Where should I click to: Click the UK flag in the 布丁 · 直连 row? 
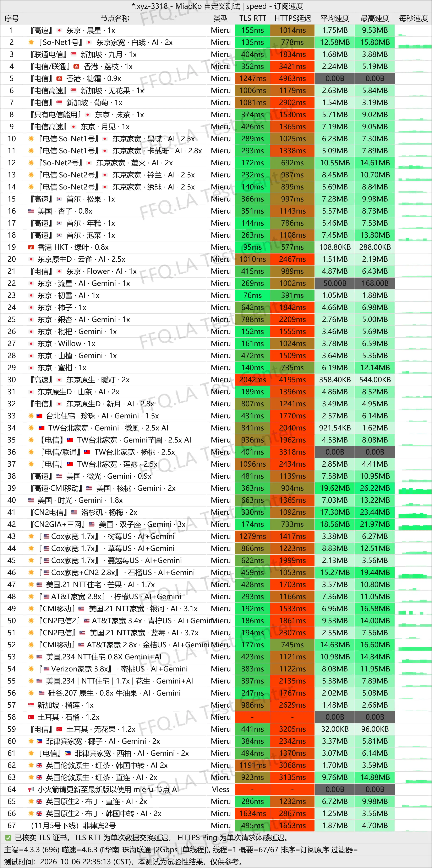pyautogui.click(x=40, y=801)
